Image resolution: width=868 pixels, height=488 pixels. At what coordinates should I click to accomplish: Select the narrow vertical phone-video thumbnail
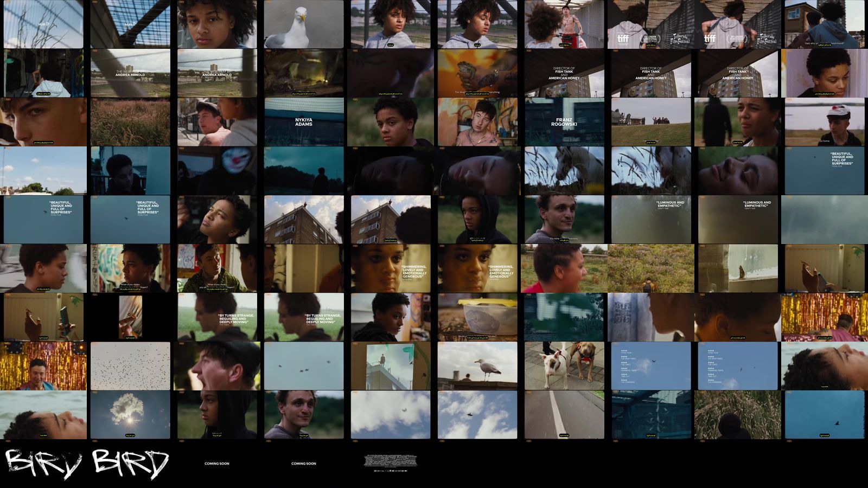[130, 317]
